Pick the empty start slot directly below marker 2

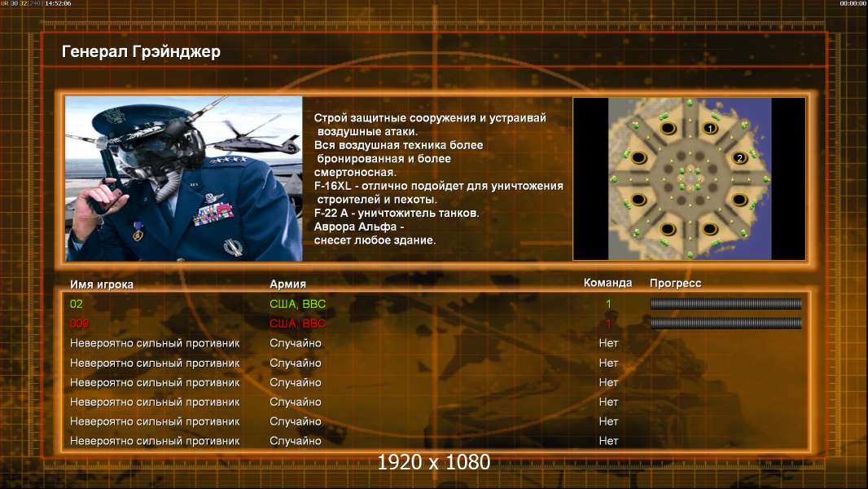[739, 200]
